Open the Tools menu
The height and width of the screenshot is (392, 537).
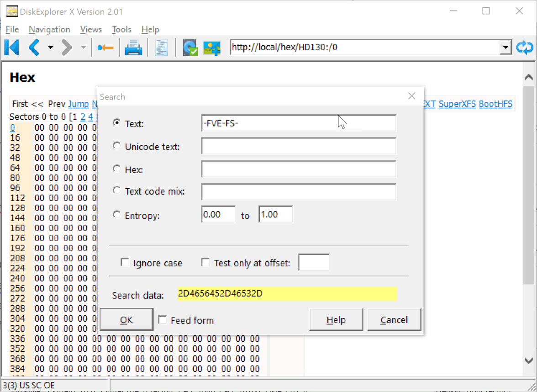click(x=121, y=29)
